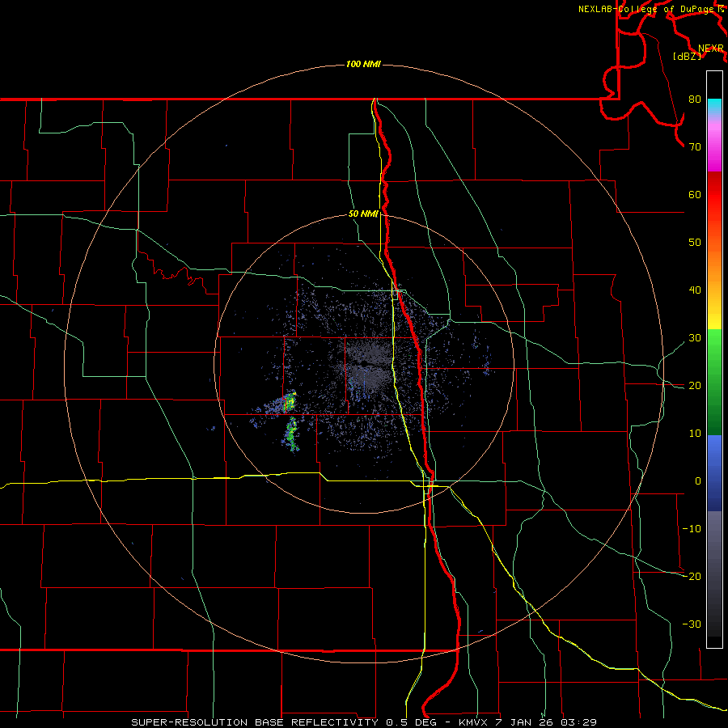The height and width of the screenshot is (728, 728).
Task: Click the reflectivity color scale bar
Action: 714,359
